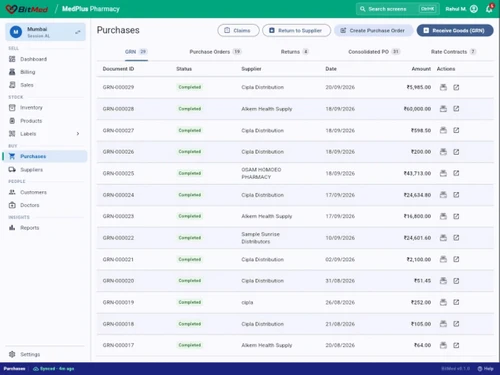This screenshot has height=375, width=500.
Task: Switch to the Rate Contracts tab
Action: coord(453,52)
